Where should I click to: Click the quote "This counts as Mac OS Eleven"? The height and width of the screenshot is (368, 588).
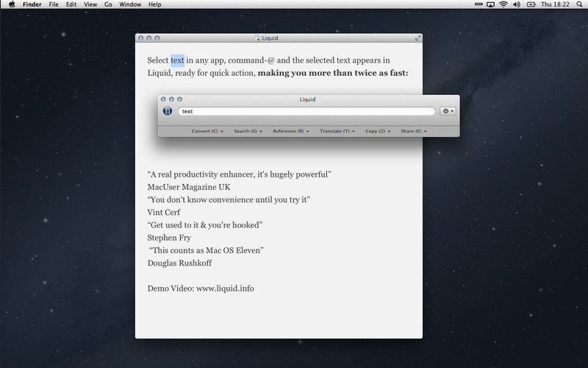207,250
